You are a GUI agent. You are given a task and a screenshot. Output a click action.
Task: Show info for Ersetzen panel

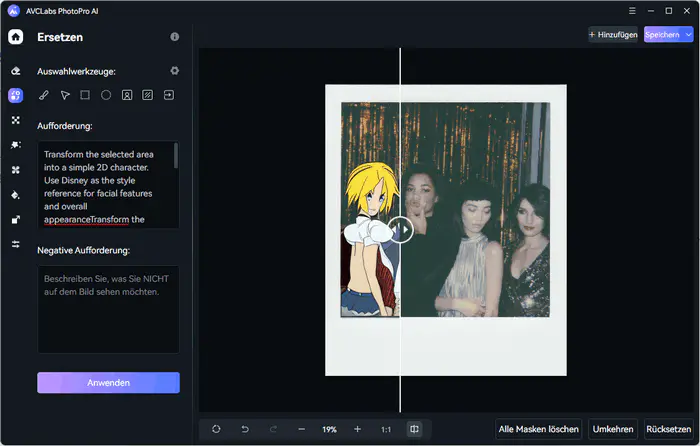175,37
